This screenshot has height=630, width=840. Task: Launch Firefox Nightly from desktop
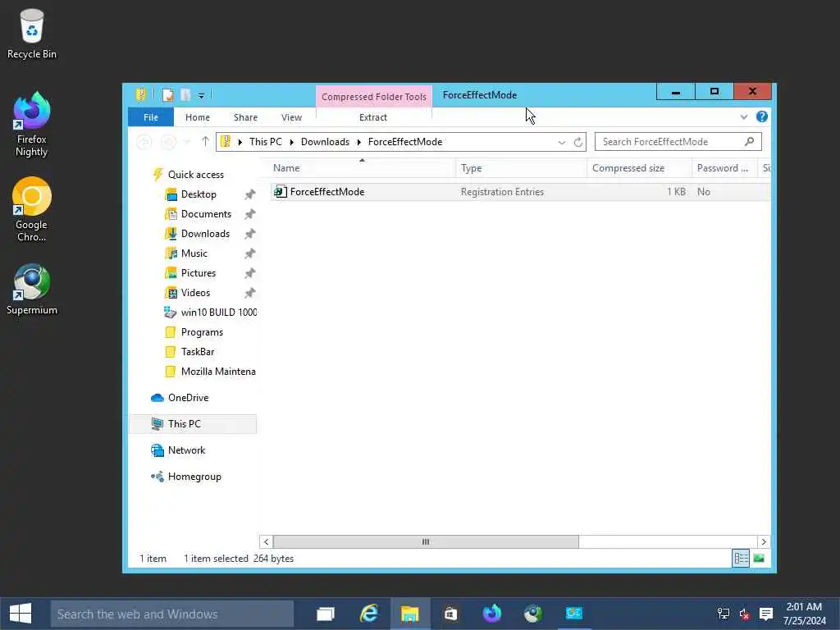32,125
